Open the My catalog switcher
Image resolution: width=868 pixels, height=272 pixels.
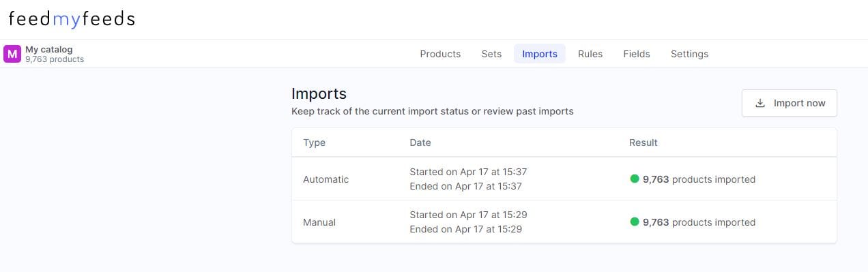point(44,54)
